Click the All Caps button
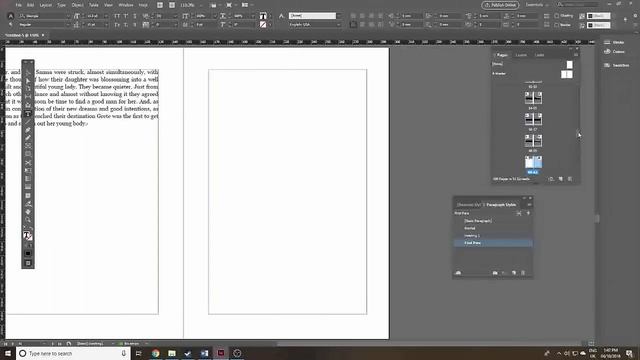Viewport: 640px width, 360px height. click(117, 16)
